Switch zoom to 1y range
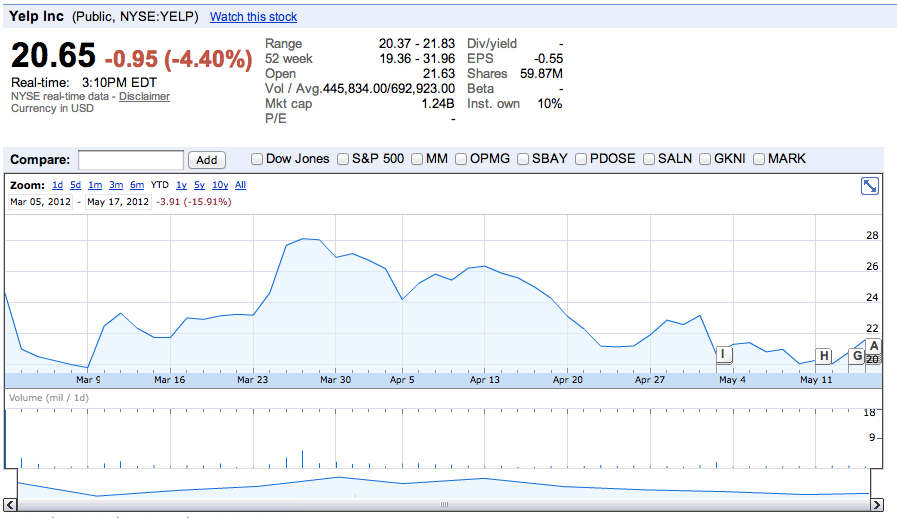Screen dimensions: 897x518 181,185
